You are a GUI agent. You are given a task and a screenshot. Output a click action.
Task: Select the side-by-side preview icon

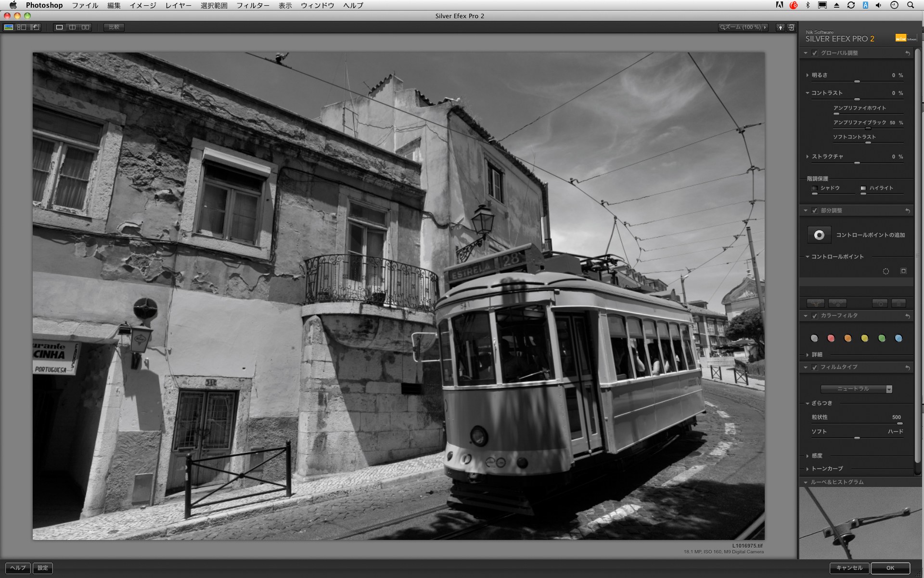pos(85,27)
